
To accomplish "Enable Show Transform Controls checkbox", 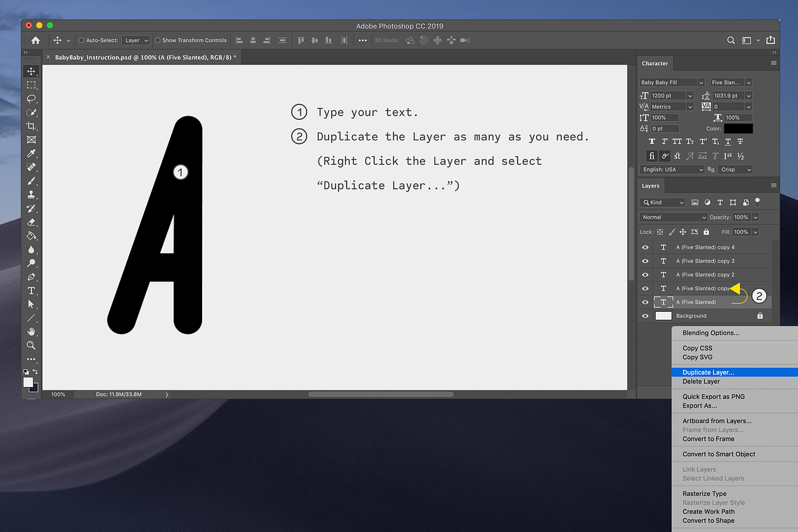I will (x=158, y=41).
